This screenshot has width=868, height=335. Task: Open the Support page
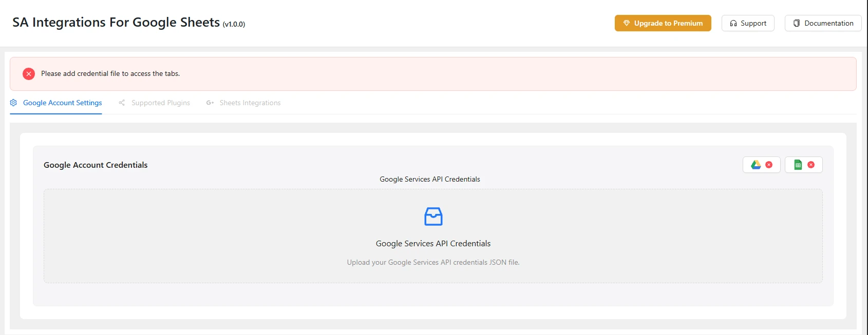coord(748,23)
